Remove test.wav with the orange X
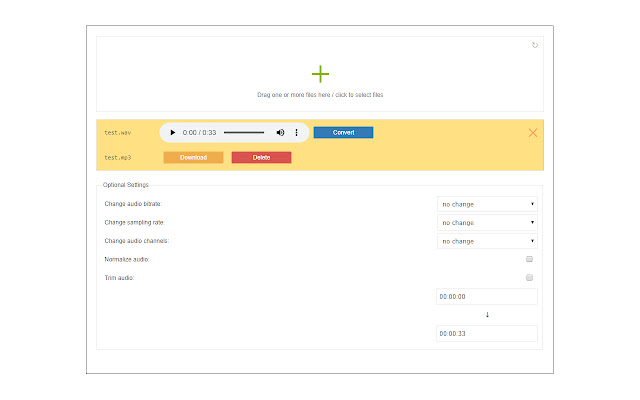 532,133
